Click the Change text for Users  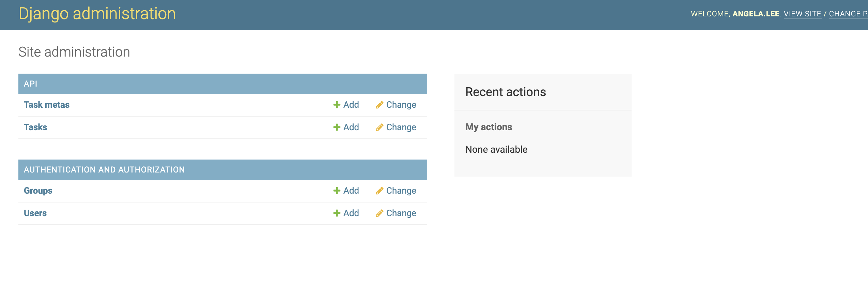tap(401, 213)
